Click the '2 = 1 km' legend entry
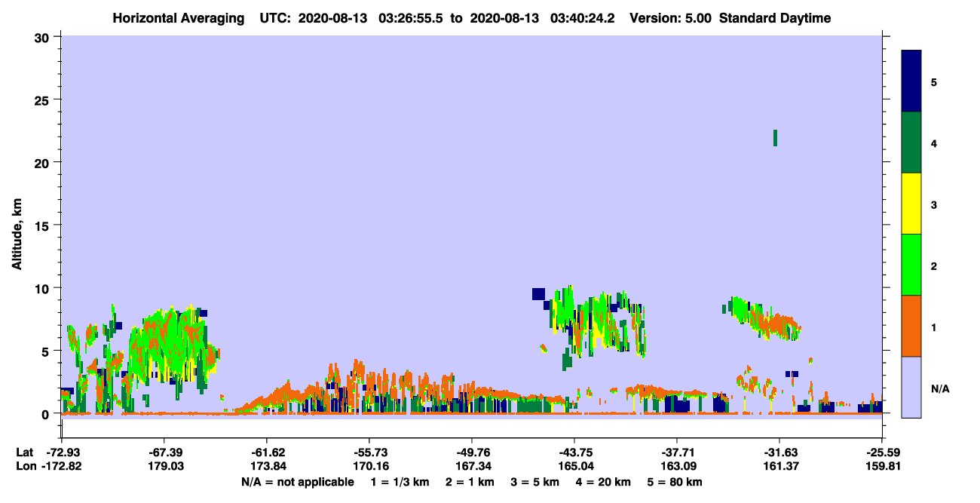 pyautogui.click(x=470, y=482)
